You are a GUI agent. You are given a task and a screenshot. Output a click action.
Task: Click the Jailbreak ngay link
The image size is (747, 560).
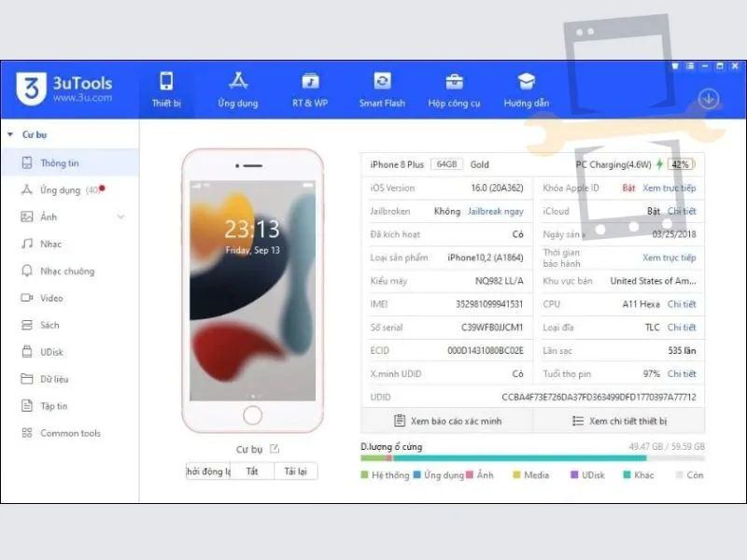pos(496,211)
